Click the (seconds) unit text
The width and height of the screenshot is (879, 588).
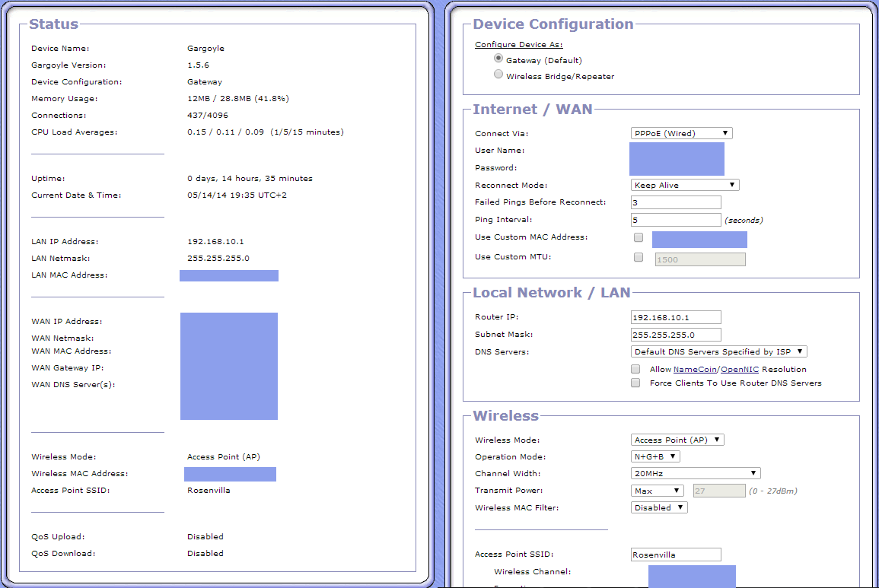(x=744, y=221)
